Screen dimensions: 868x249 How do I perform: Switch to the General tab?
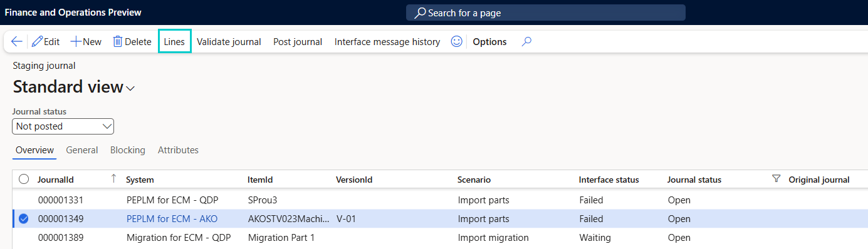pyautogui.click(x=82, y=150)
